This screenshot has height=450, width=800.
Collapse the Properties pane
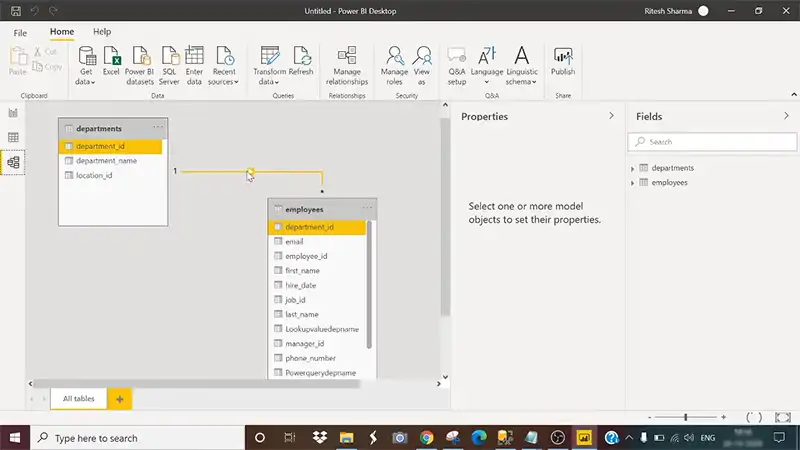[x=611, y=116]
